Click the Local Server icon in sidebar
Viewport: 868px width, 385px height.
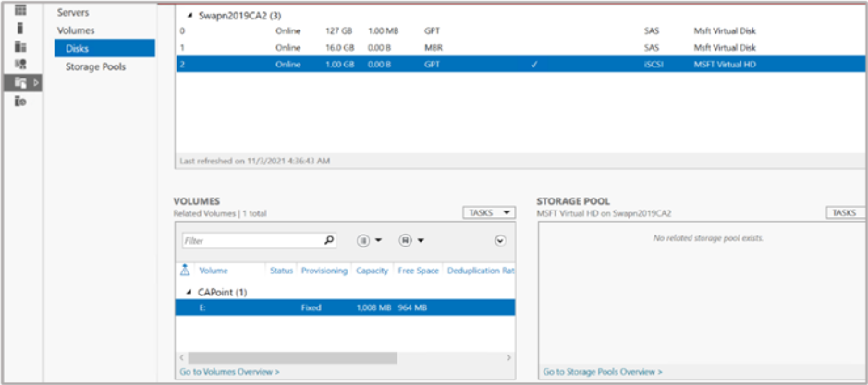click(20, 28)
